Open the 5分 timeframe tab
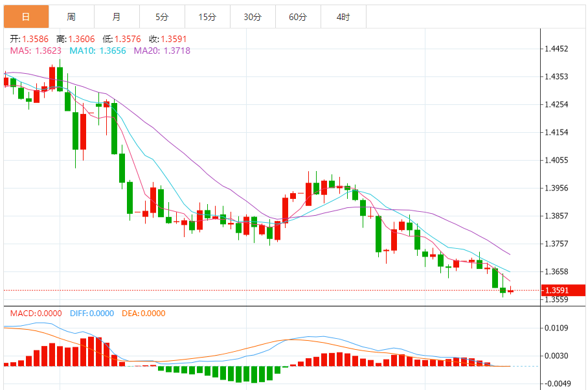588x390 pixels. (x=162, y=17)
